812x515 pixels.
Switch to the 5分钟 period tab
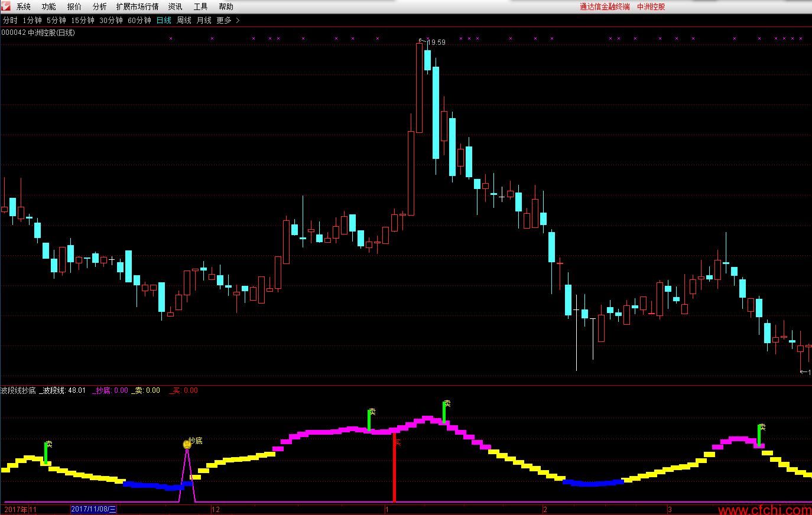click(57, 20)
